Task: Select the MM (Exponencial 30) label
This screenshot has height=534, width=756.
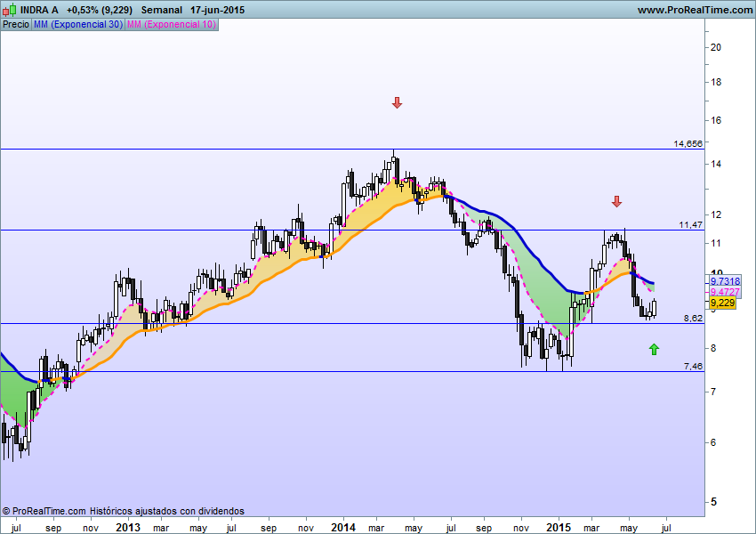Action: pyautogui.click(x=77, y=24)
